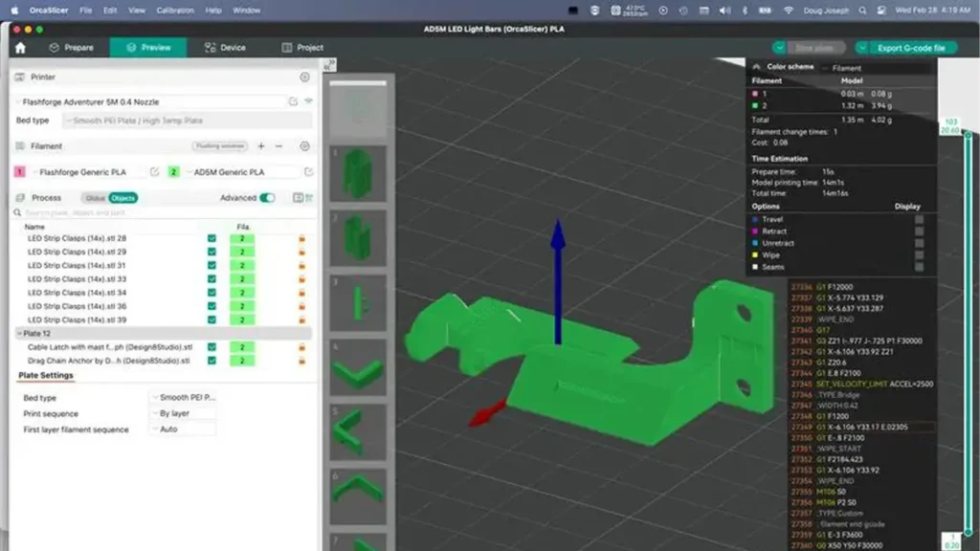Select plate 1 thumbnail
This screenshot has height=551, width=980.
pyautogui.click(x=358, y=174)
